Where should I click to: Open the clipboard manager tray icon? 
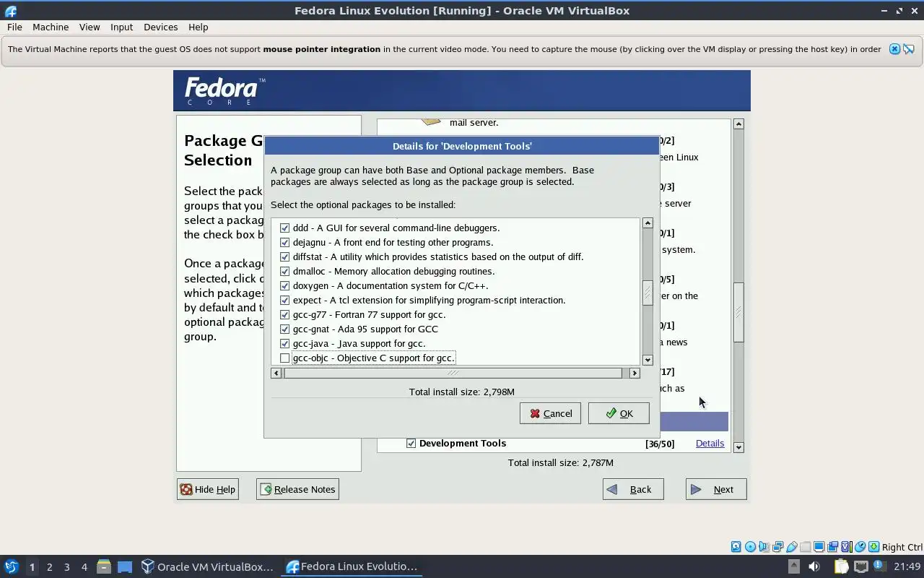[841, 566]
